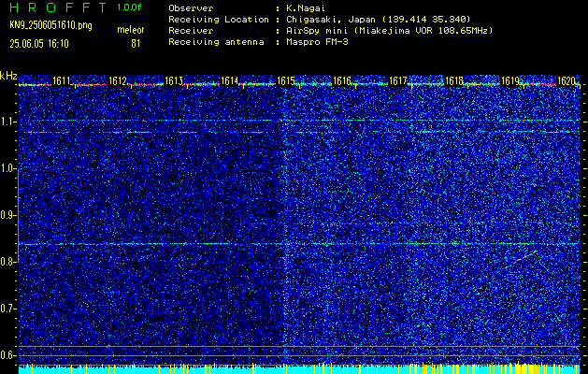Click time marker 1612
The height and width of the screenshot is (374, 588).
(118, 80)
